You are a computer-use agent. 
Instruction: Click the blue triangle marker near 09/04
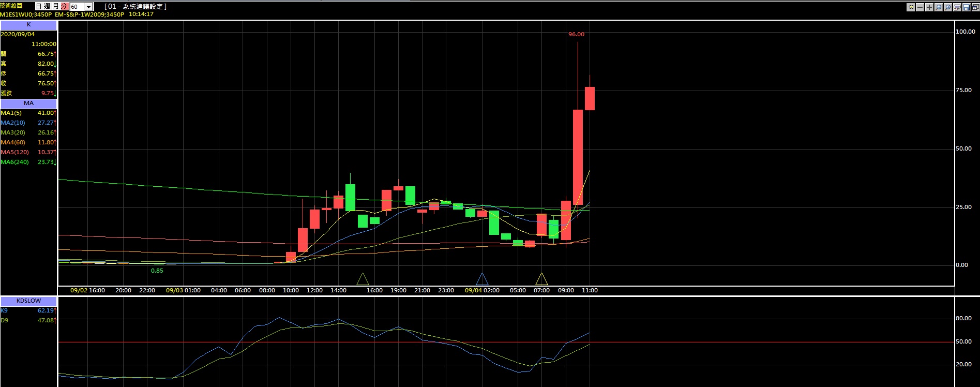tap(482, 279)
